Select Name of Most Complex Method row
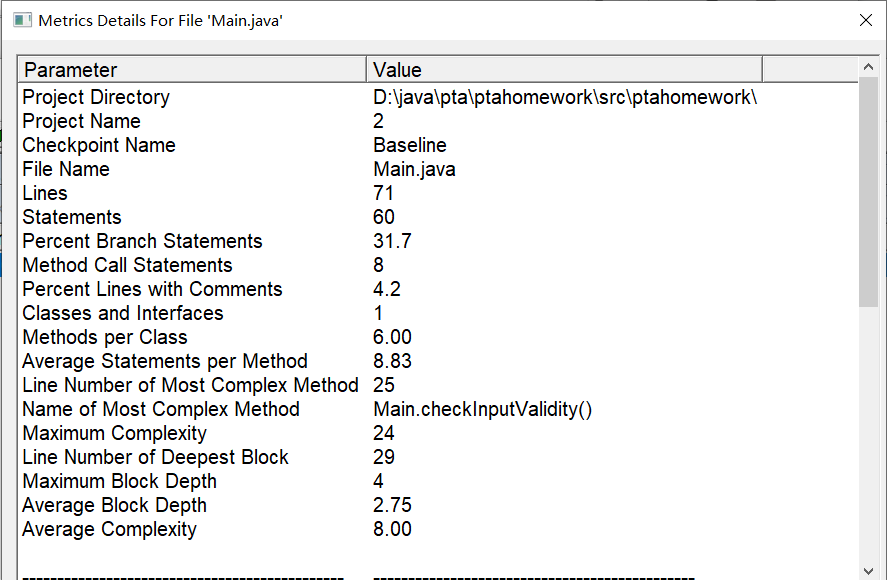This screenshot has height=580, width=887. click(x=161, y=409)
